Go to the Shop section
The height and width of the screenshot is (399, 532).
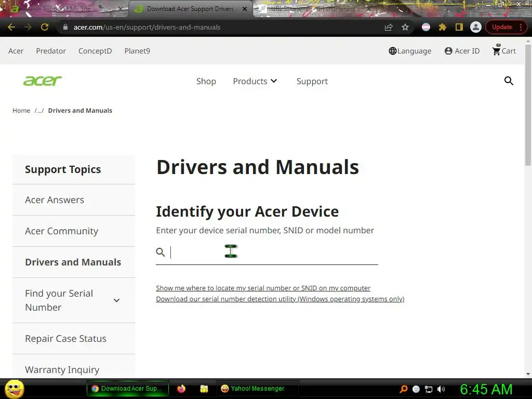(x=206, y=82)
